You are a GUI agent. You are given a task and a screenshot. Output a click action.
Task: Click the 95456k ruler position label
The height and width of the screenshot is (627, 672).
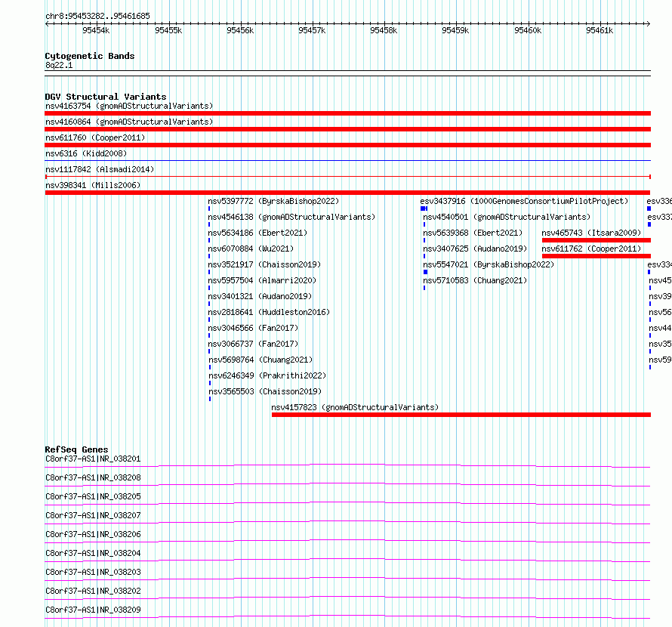pyautogui.click(x=240, y=30)
